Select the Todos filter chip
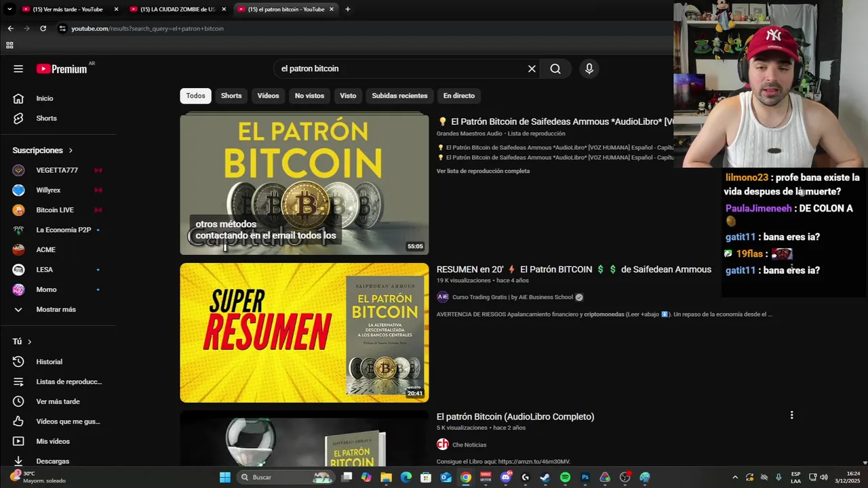This screenshot has height=488, width=868. tap(195, 96)
